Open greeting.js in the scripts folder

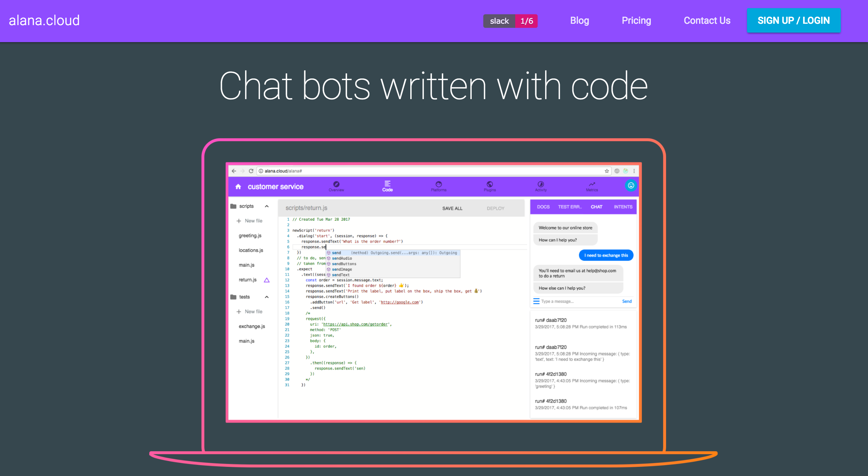pos(250,236)
